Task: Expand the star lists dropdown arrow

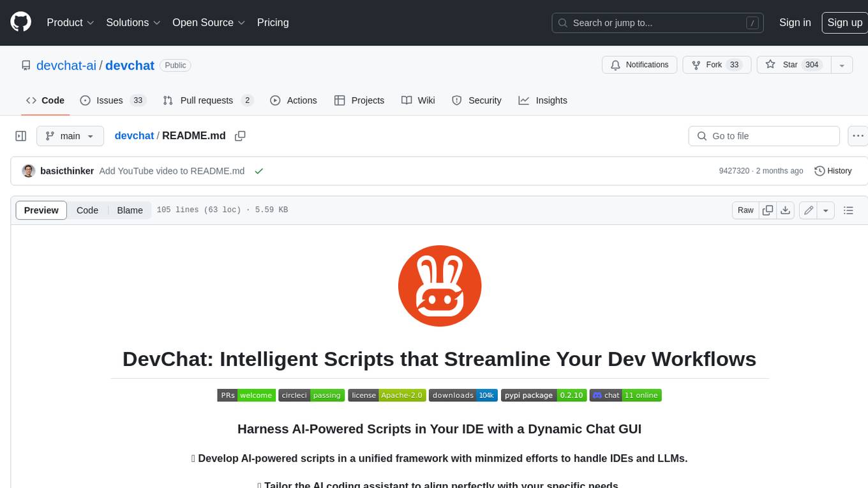Action: [x=842, y=65]
